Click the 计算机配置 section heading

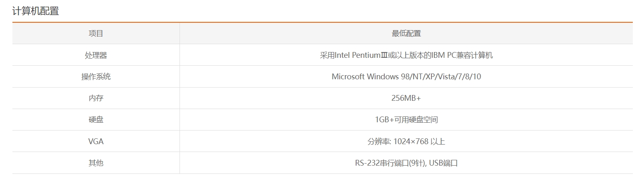tap(36, 11)
